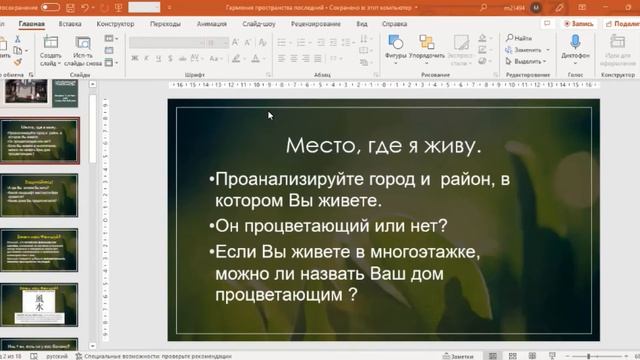
Task: Click Заметки notes button in status bar
Action: [x=459, y=356]
